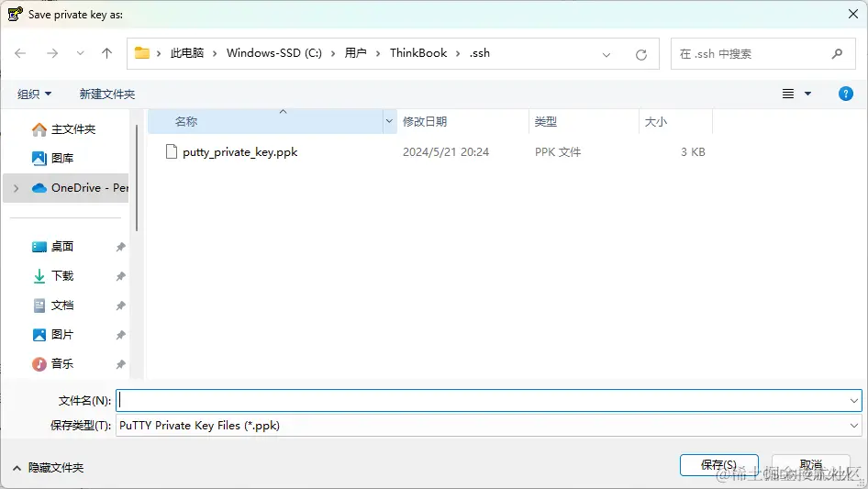Click the date 2024/5/21 20:24
This screenshot has height=489, width=868.
click(446, 151)
